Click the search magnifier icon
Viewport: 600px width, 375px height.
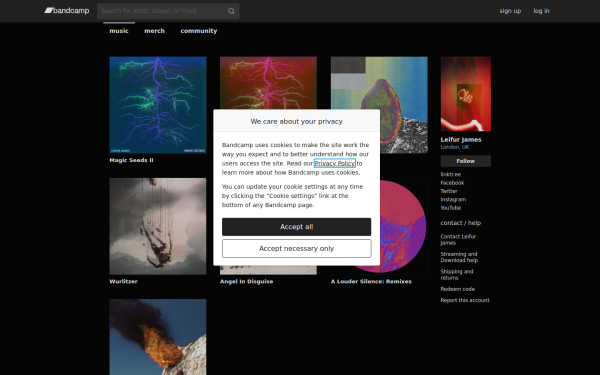click(231, 11)
